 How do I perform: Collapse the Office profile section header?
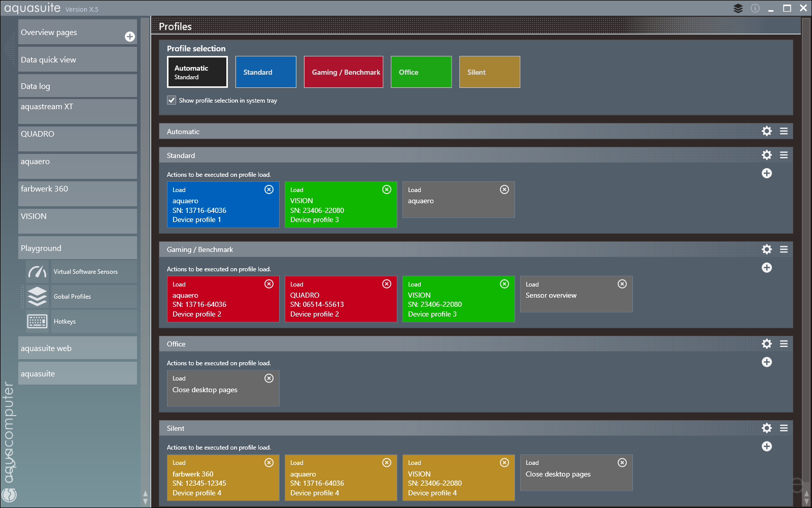coord(476,344)
